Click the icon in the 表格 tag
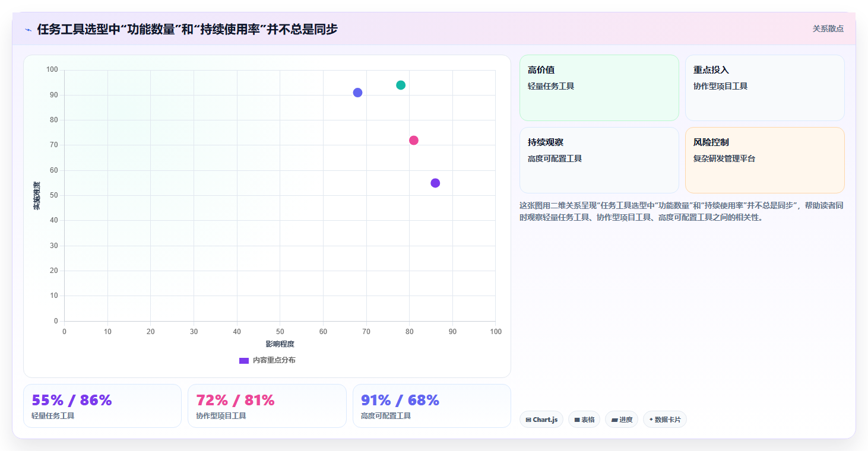The image size is (868, 451). coord(577,420)
